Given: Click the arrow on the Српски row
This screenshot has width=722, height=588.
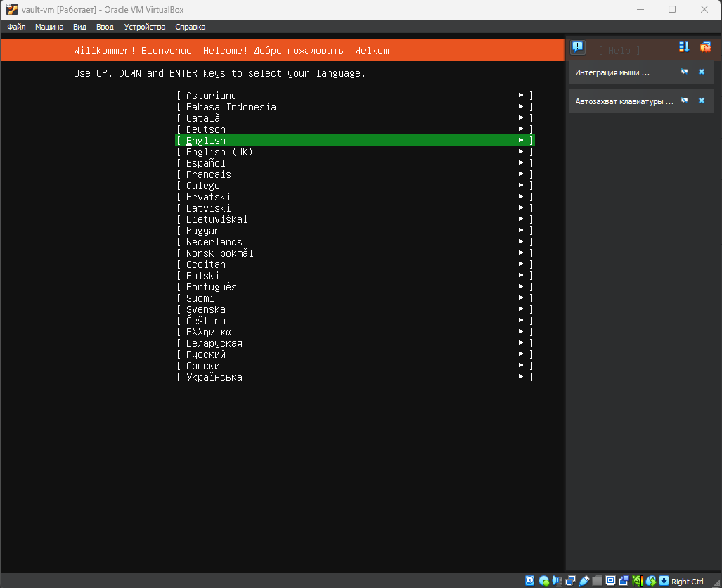Looking at the screenshot, I should (x=521, y=365).
